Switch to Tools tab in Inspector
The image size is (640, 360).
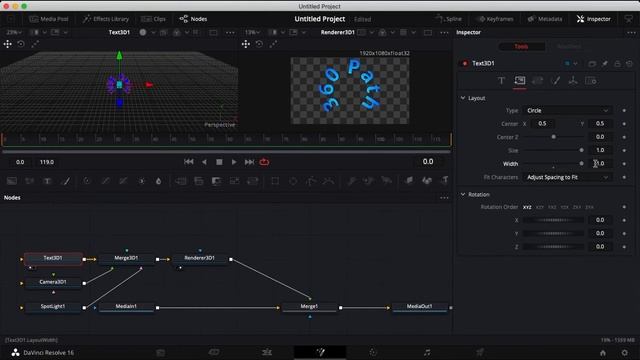[x=521, y=47]
